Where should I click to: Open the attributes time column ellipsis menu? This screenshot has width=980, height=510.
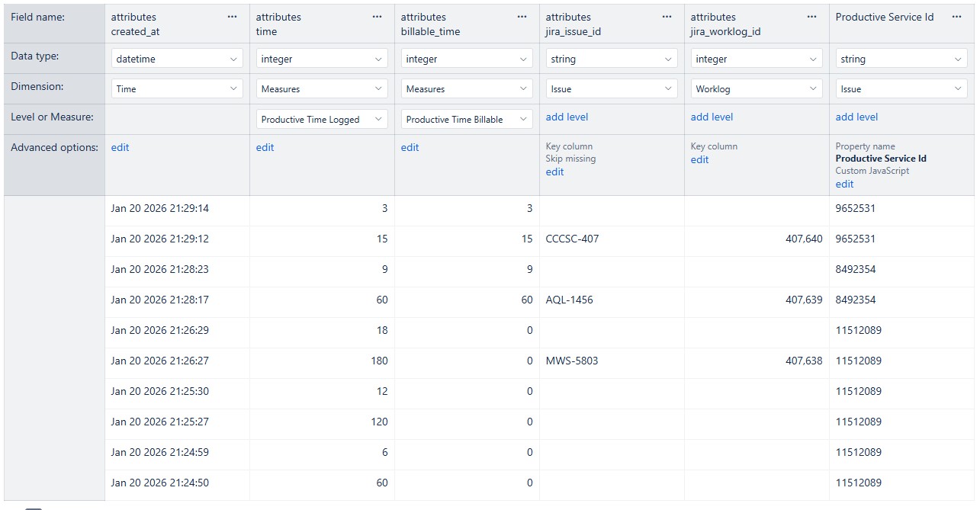coord(377,17)
